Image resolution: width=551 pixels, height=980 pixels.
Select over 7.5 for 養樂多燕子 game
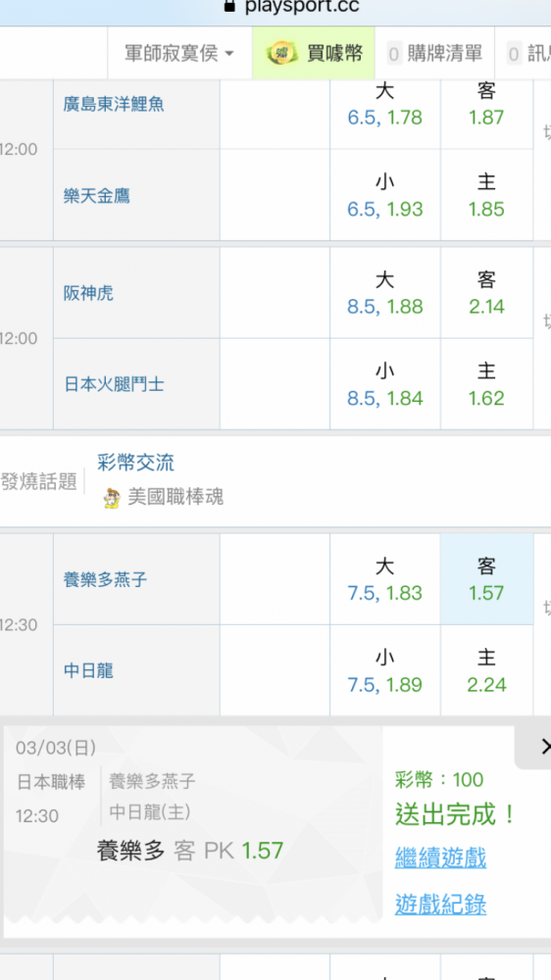[384, 579]
